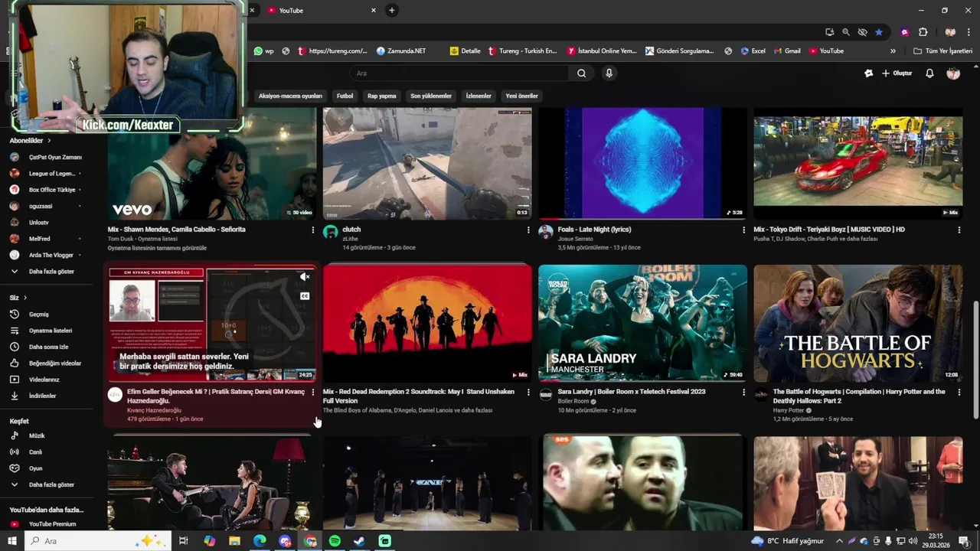
Task: Play Sara Landry Boiler Room thumbnail
Action: tap(642, 323)
